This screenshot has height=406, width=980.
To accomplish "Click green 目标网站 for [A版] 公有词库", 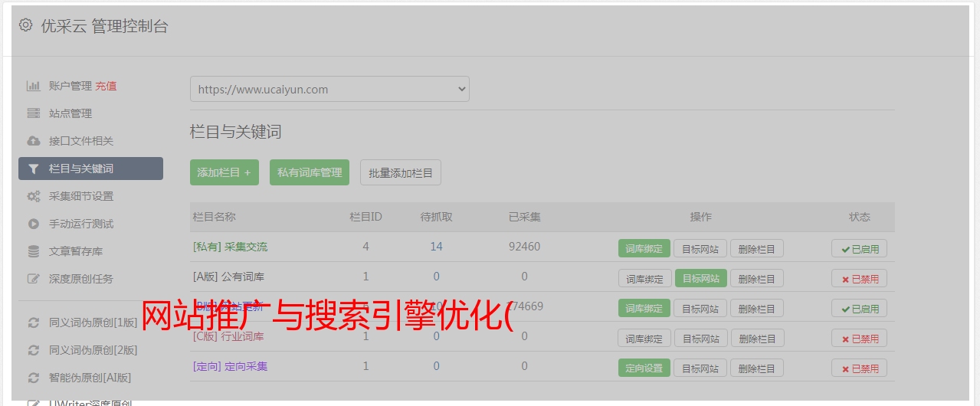I will (x=700, y=278).
